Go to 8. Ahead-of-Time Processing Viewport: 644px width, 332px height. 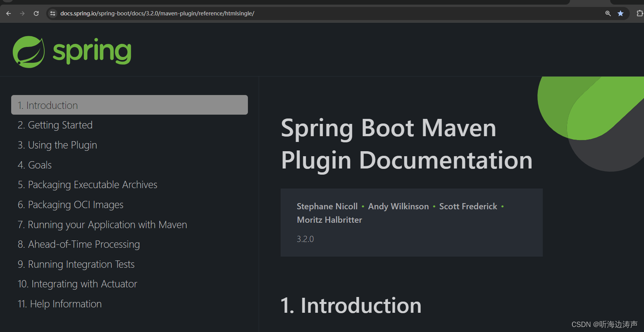[x=79, y=244]
